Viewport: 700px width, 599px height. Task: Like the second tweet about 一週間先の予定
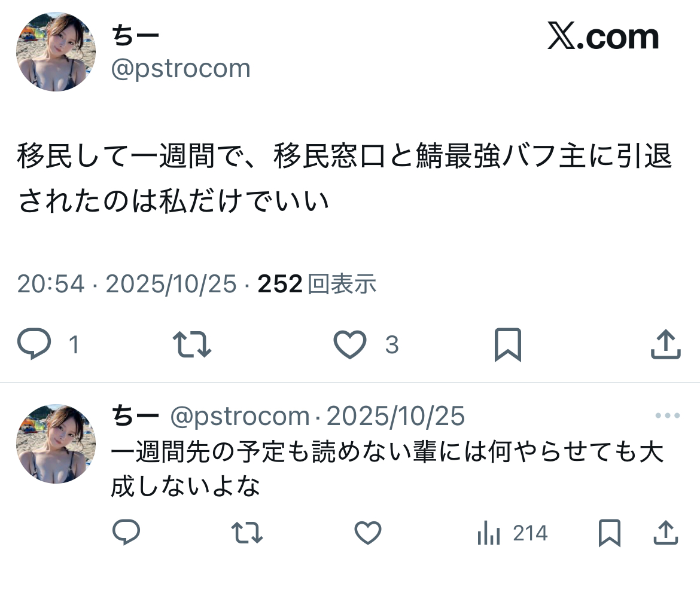(368, 533)
